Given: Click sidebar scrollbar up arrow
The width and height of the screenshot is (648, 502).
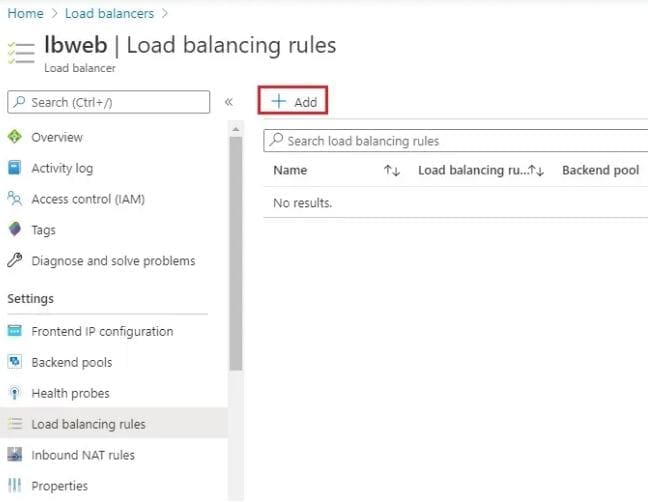Looking at the screenshot, I should point(236,129).
